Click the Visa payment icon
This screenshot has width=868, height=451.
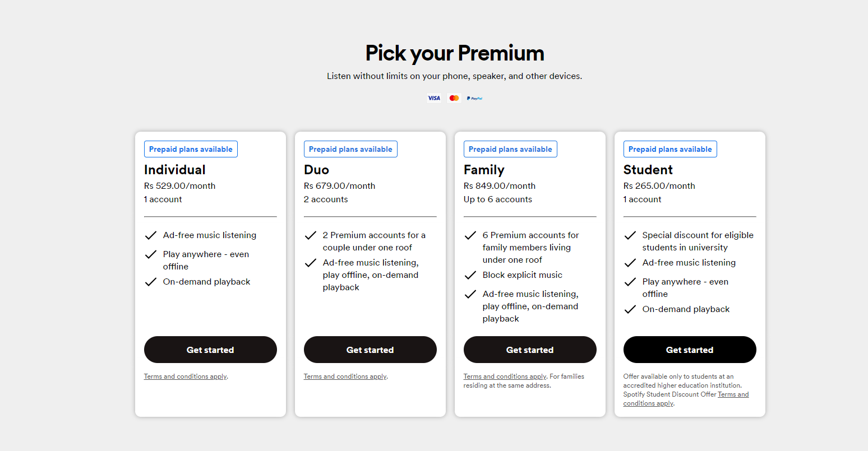[434, 98]
